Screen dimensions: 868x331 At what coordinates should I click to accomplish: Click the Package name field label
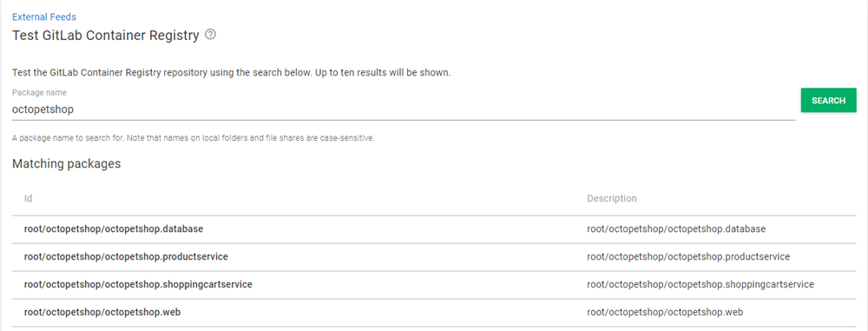(x=39, y=93)
